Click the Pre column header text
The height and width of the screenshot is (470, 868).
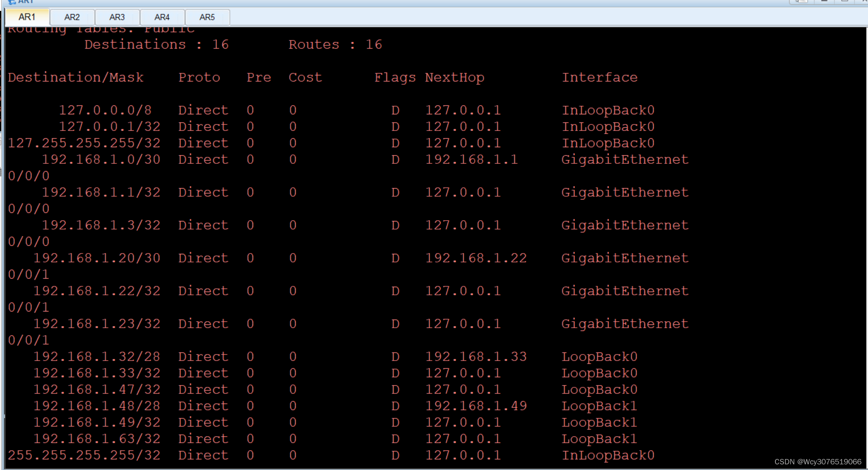pos(259,77)
